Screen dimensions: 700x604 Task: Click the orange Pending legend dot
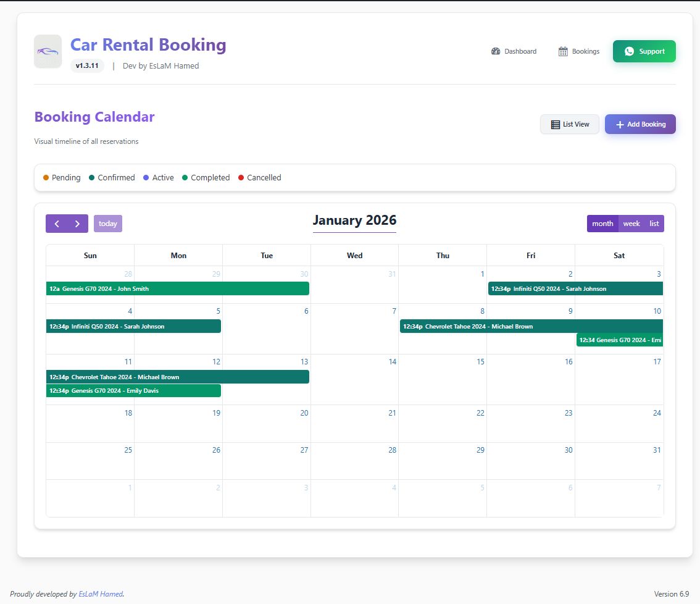tap(46, 178)
